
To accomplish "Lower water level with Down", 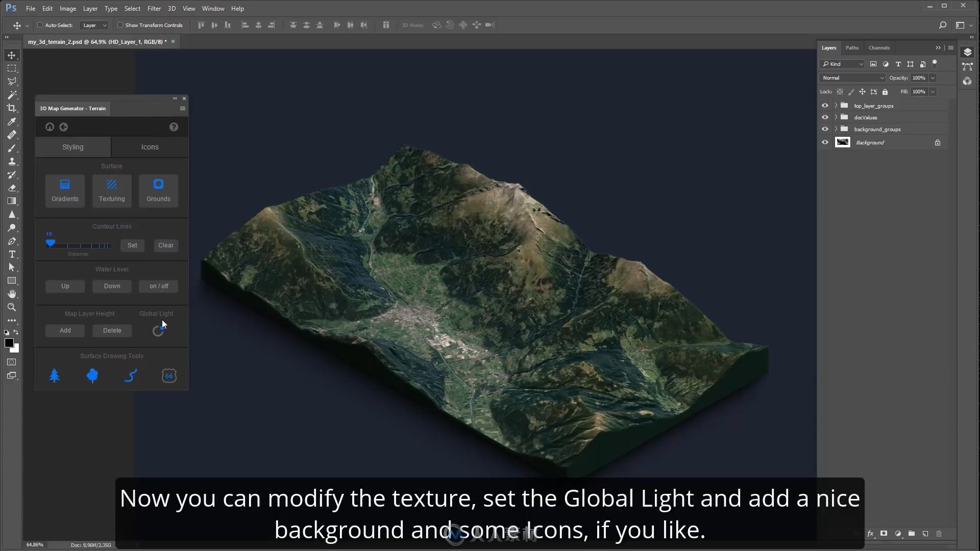I will [112, 286].
